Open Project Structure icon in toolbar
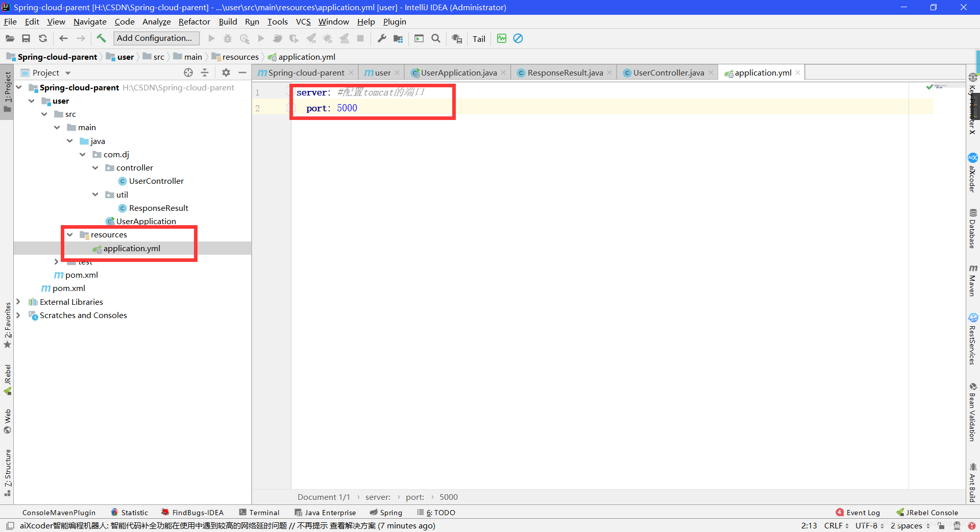This screenshot has height=532, width=980. (x=398, y=38)
